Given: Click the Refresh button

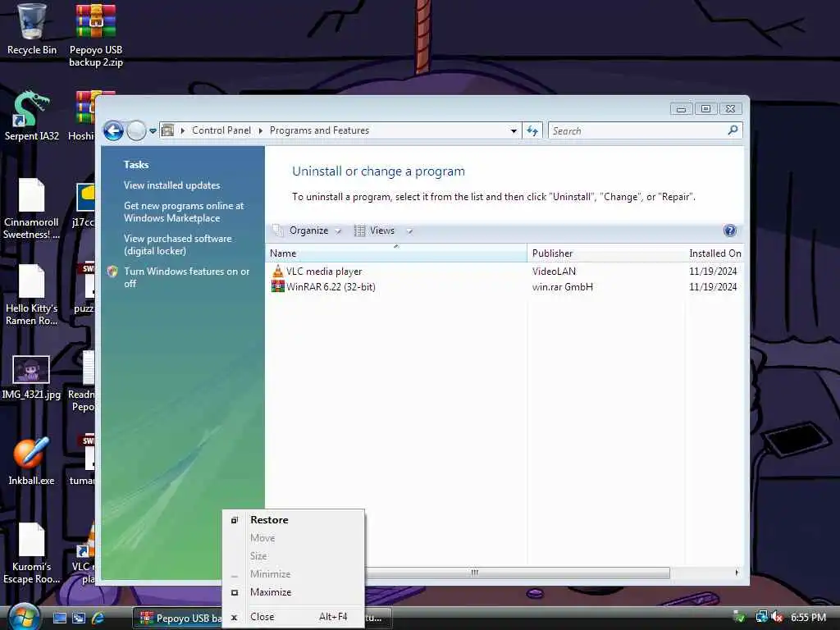Looking at the screenshot, I should tap(532, 130).
